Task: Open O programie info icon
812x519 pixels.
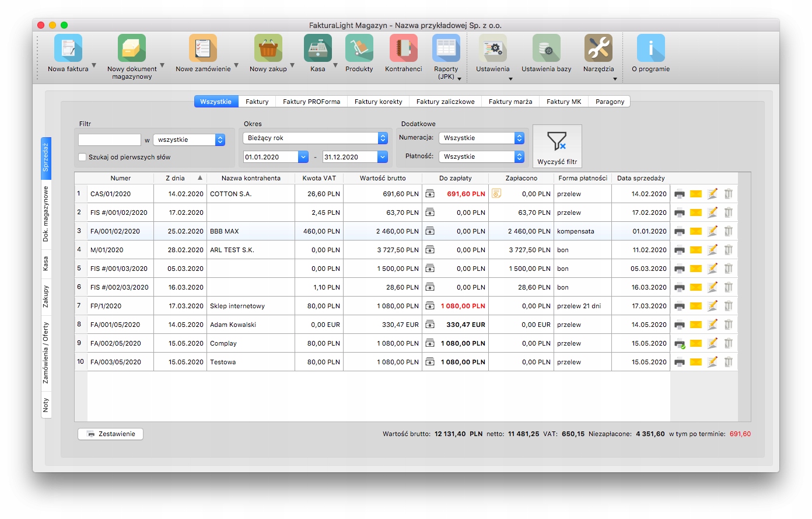Action: tap(650, 48)
